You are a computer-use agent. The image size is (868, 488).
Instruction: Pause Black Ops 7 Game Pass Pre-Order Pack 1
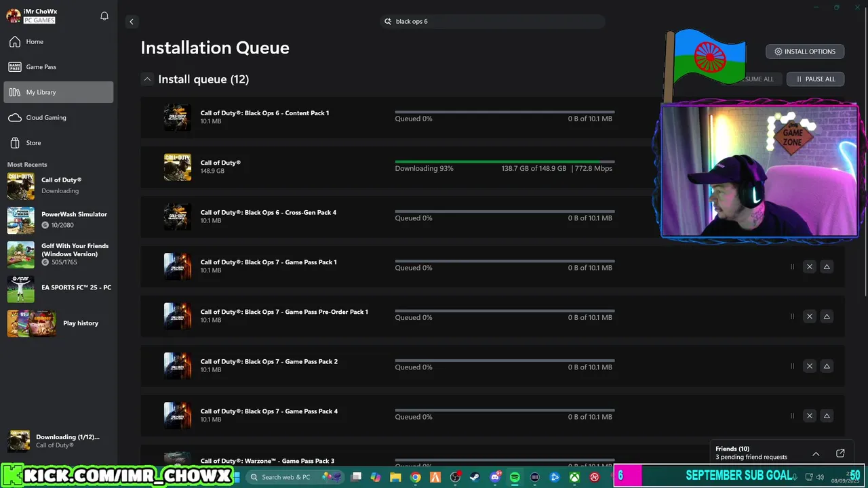click(x=792, y=317)
